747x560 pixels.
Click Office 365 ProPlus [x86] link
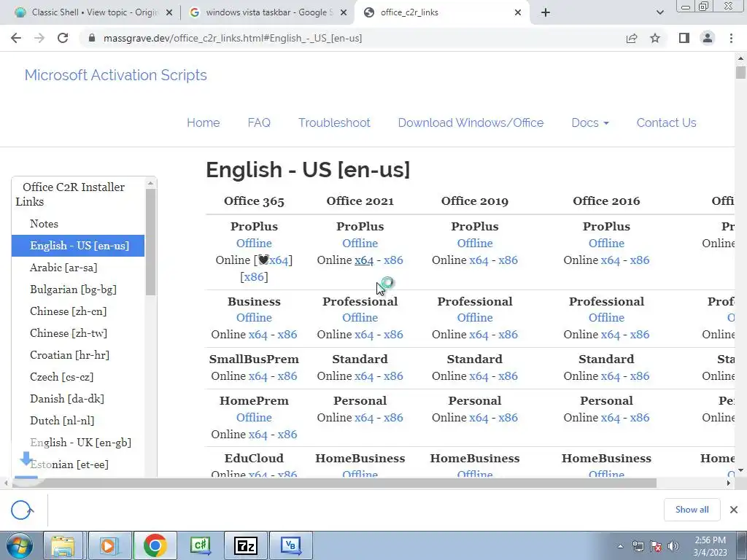[254, 277]
